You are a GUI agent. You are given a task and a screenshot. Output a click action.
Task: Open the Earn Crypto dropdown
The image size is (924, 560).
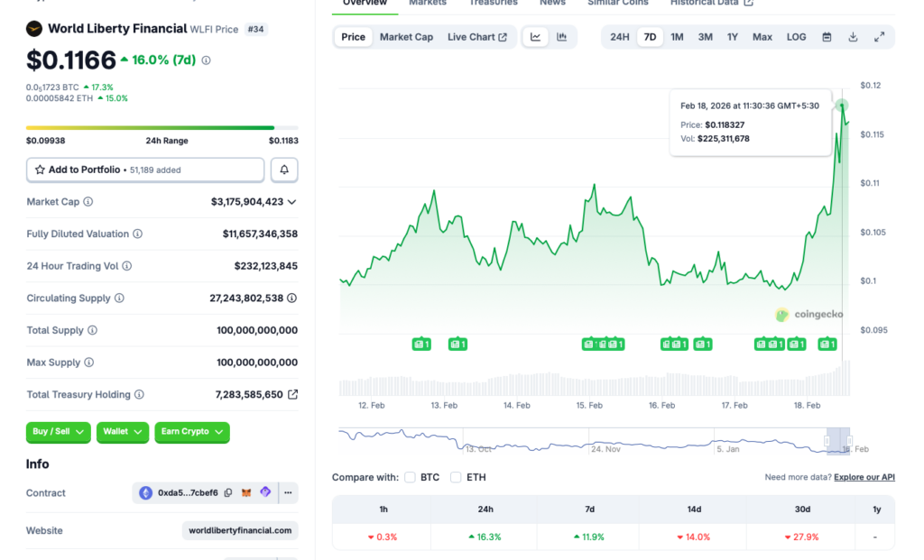[191, 432]
